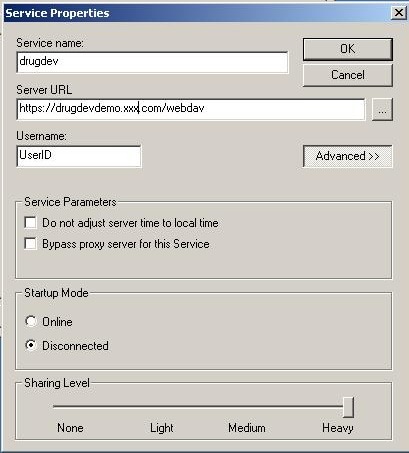This screenshot has width=409, height=453.
Task: Select the Online startup mode
Action: [31, 321]
